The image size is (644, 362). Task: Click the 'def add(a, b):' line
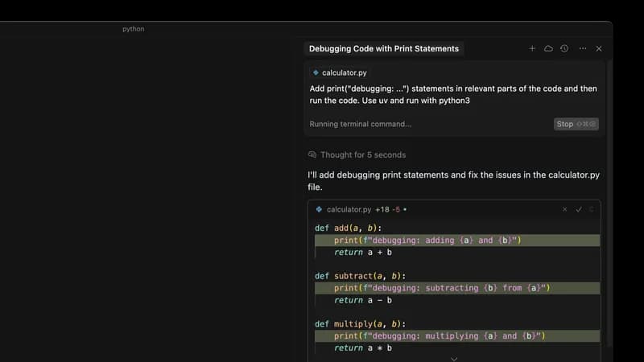349,228
